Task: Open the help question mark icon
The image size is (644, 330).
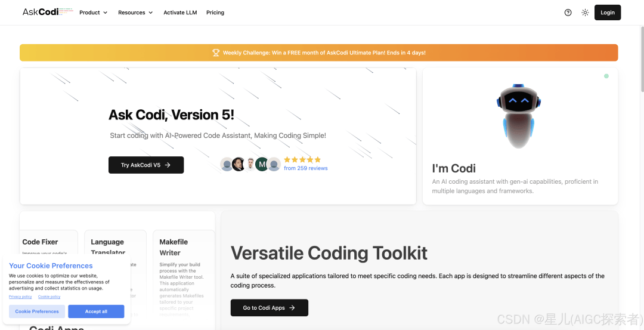Action: click(568, 13)
